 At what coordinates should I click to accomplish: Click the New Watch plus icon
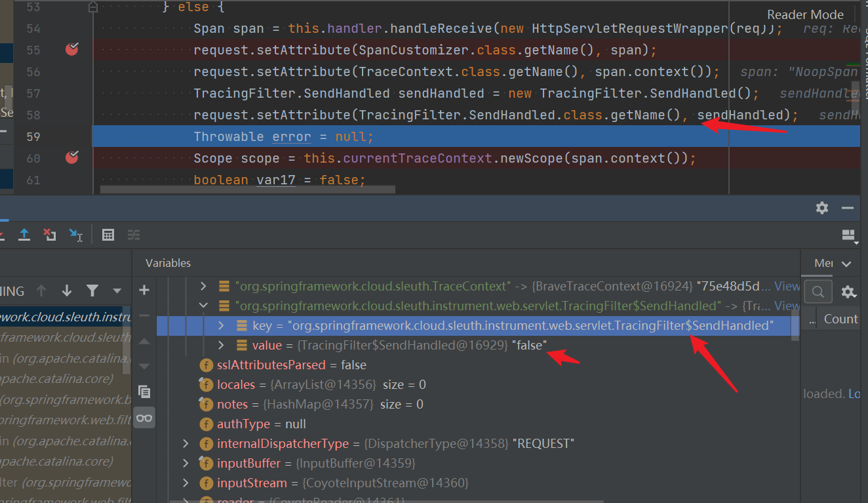click(144, 290)
